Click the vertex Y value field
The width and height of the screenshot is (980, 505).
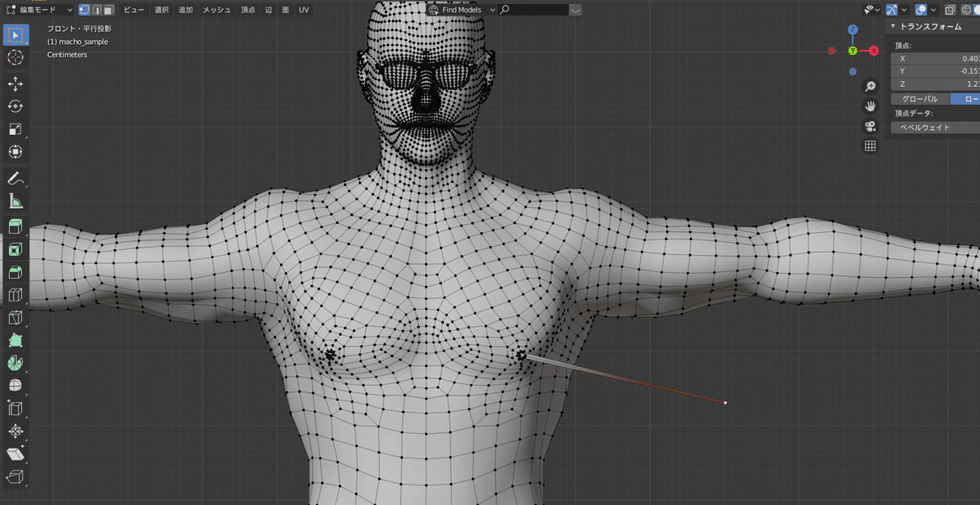coord(935,71)
